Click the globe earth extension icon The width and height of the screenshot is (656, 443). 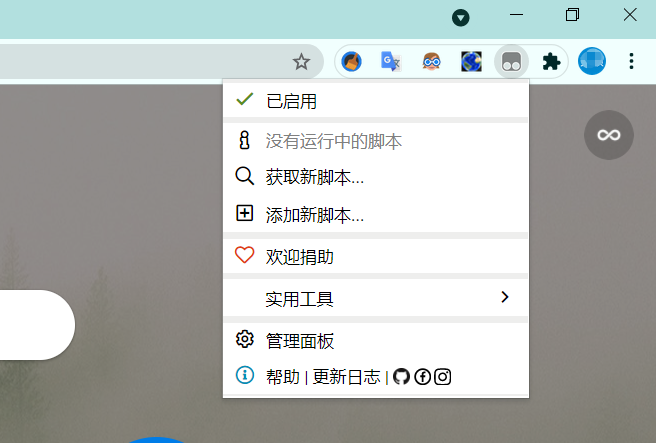coord(472,62)
